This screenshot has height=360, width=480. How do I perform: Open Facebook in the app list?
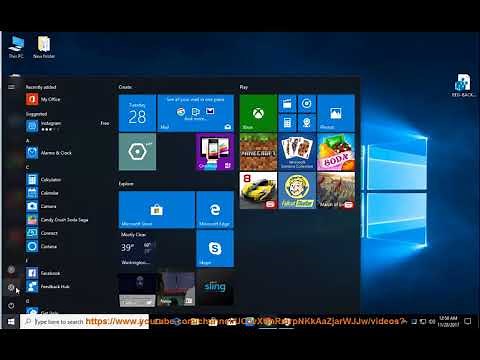tap(68, 273)
